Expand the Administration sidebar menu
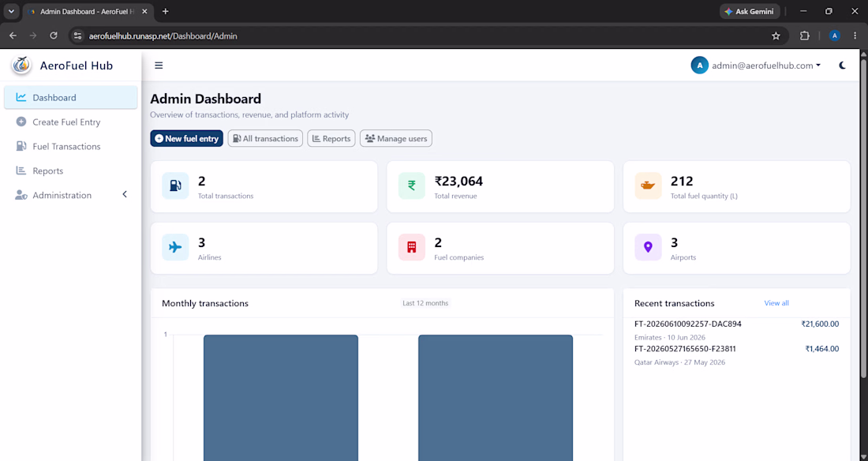This screenshot has height=461, width=868. pyautogui.click(x=71, y=195)
